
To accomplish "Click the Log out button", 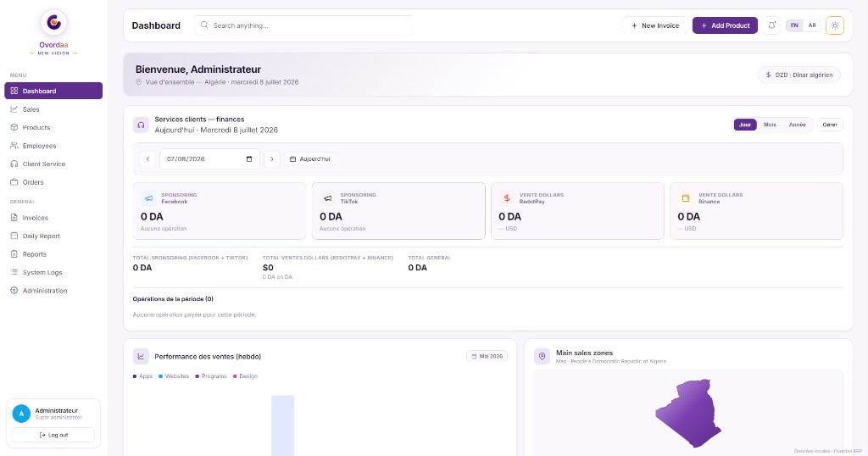I will [53, 435].
